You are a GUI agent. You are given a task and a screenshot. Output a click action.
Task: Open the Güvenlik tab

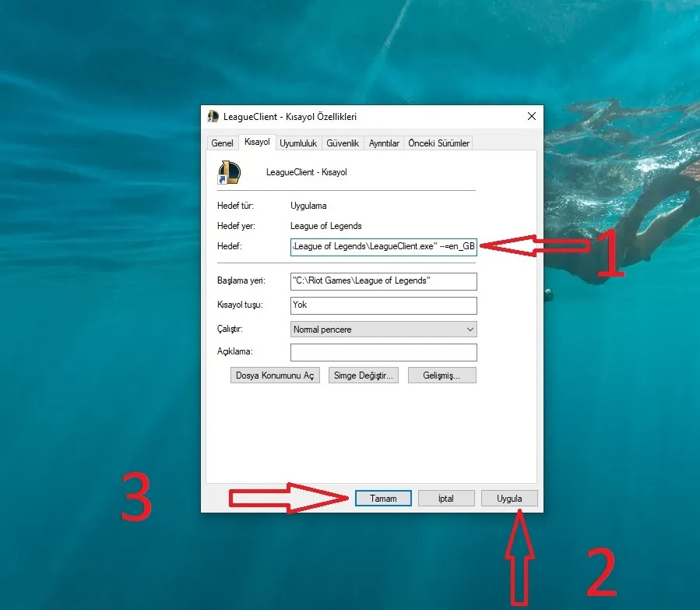click(343, 143)
